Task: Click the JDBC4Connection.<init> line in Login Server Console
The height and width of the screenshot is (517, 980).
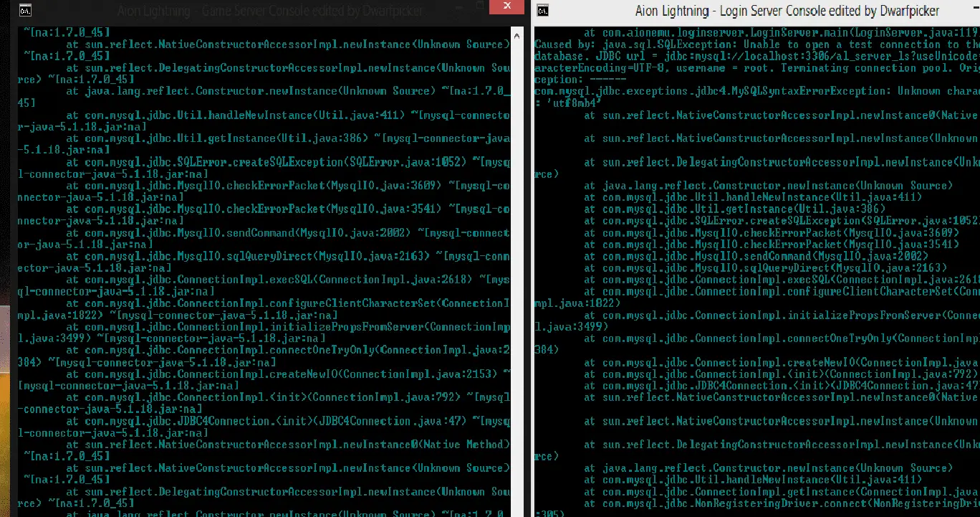Action: click(782, 386)
